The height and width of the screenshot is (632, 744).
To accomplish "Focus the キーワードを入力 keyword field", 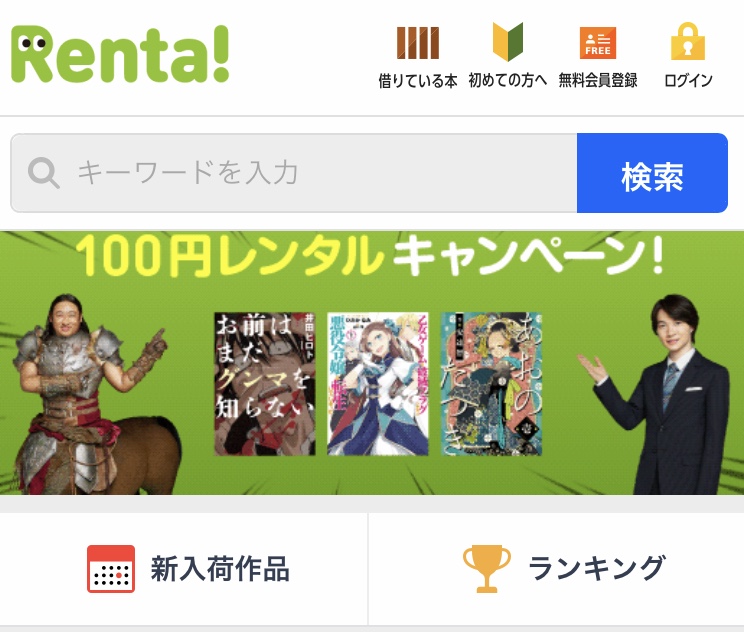I will [x=294, y=173].
